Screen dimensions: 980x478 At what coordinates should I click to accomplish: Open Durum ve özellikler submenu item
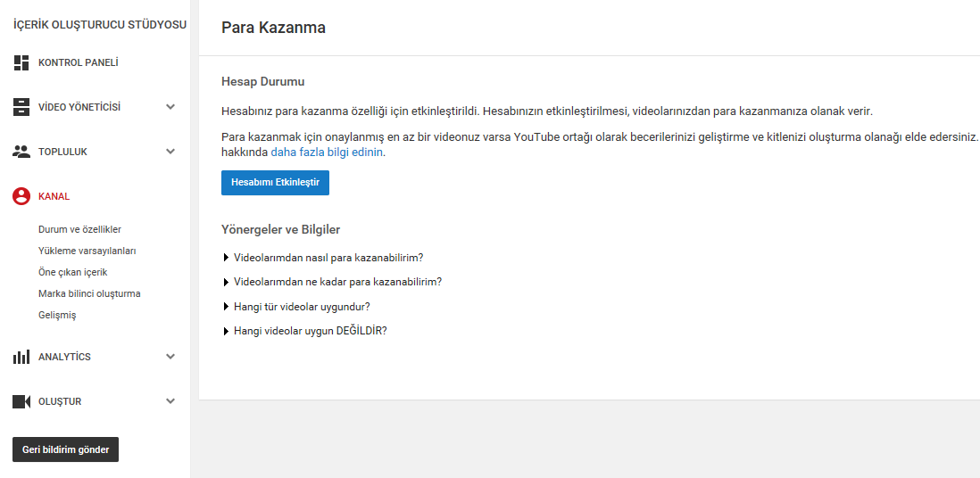79,229
